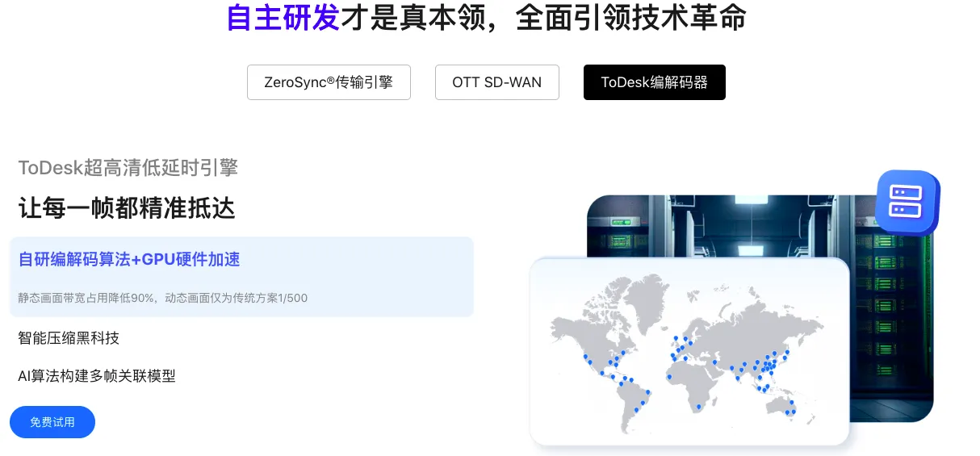Click the 自主研发才是真本领 main headline
This screenshot has height=456, width=980.
(487, 16)
